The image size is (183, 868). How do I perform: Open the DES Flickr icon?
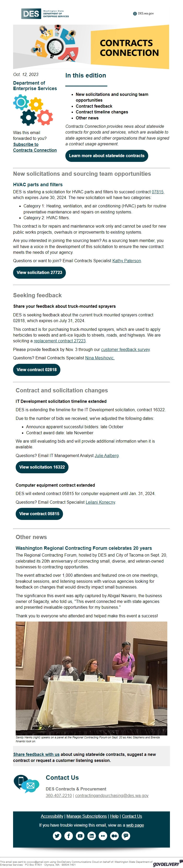102,836
